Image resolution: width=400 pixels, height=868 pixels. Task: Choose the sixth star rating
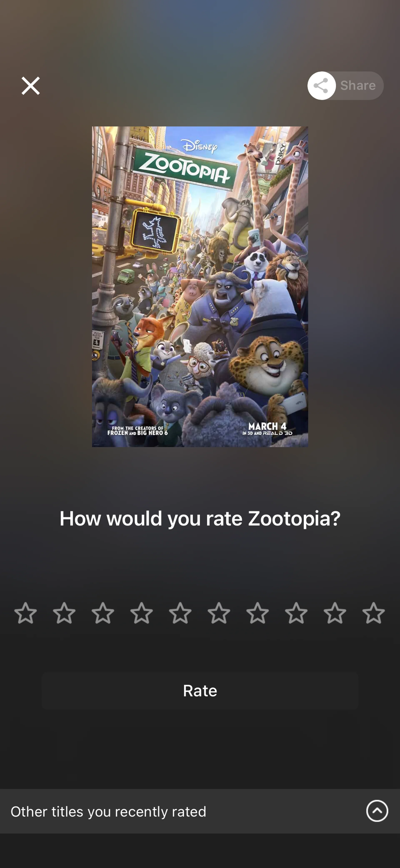pyautogui.click(x=219, y=613)
